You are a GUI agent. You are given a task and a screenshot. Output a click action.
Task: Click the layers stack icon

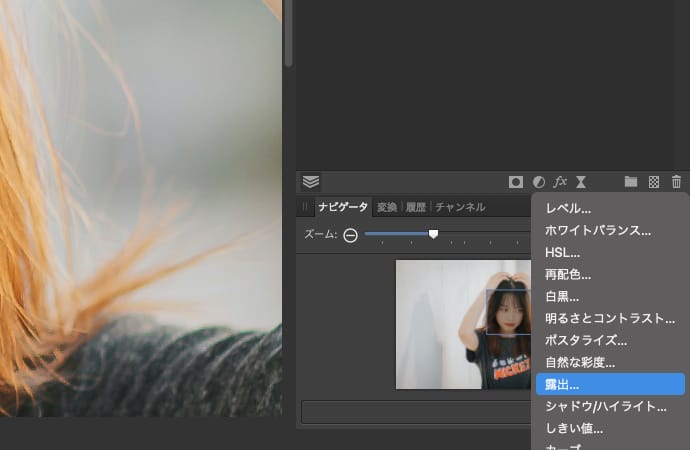[x=311, y=181]
